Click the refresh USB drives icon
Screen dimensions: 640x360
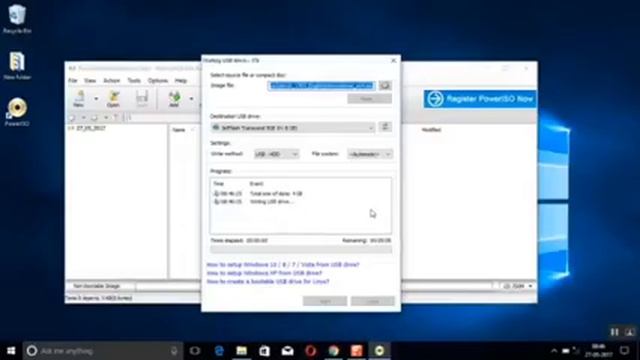pyautogui.click(x=384, y=127)
